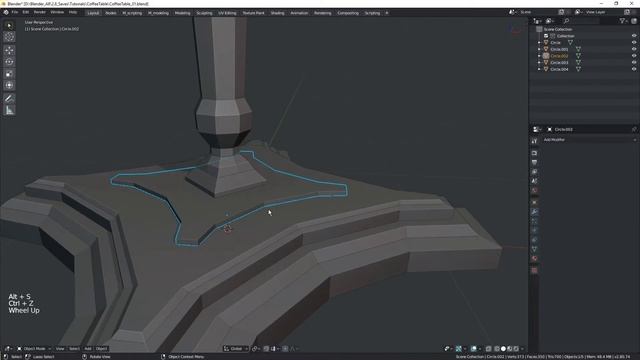Open the Object properties tab icon

pyautogui.click(x=534, y=202)
